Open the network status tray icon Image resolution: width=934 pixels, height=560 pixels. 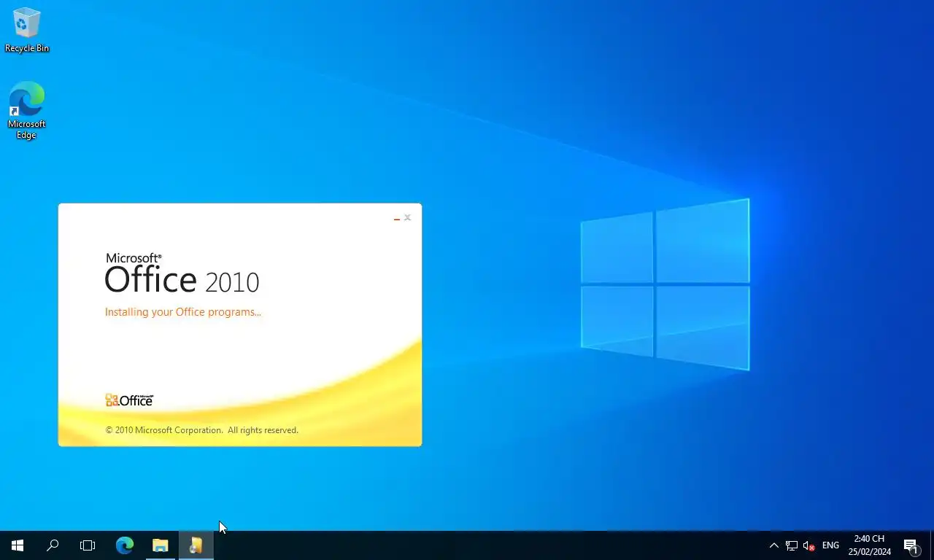pyautogui.click(x=792, y=545)
